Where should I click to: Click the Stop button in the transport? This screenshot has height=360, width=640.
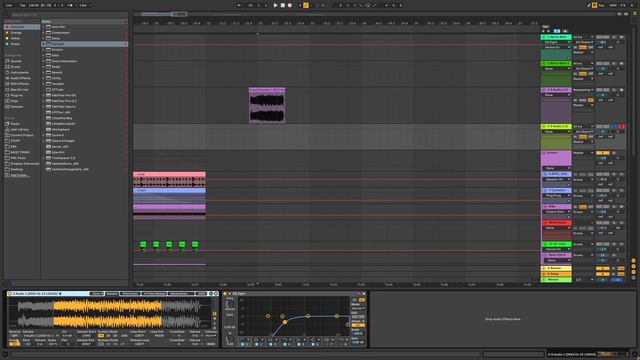point(282,5)
